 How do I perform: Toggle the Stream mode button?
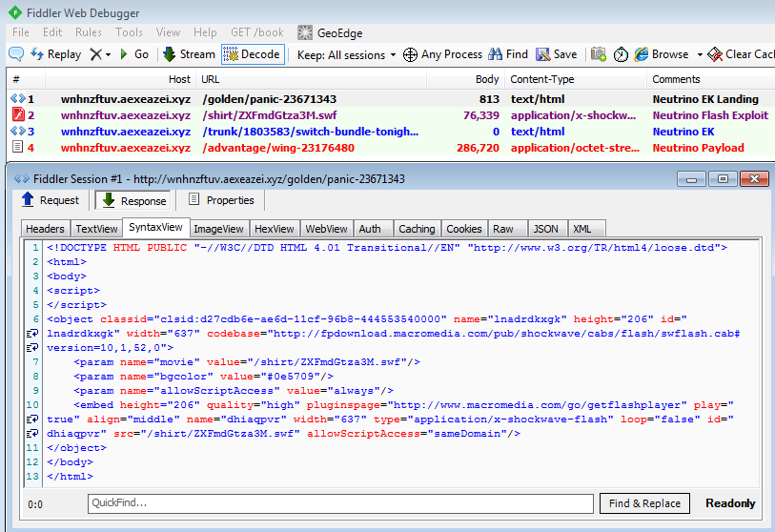(189, 54)
